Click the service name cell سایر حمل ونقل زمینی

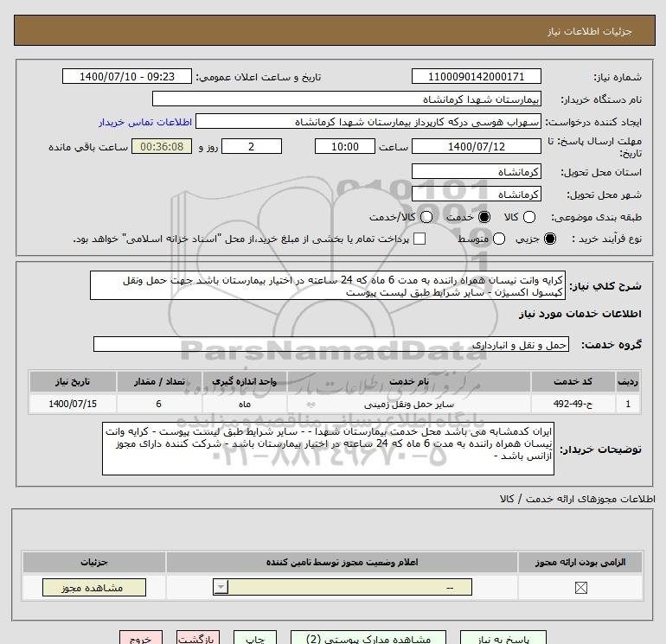tap(408, 404)
